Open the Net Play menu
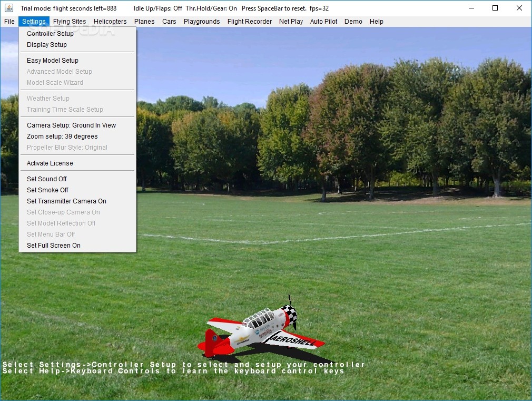Screen dimensions: 532x401 [291, 22]
